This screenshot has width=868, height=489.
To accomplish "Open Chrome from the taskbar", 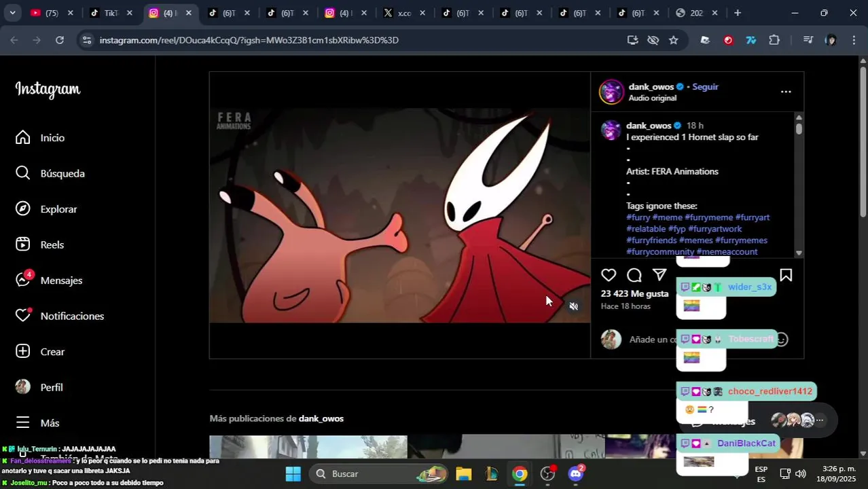I will (x=520, y=473).
